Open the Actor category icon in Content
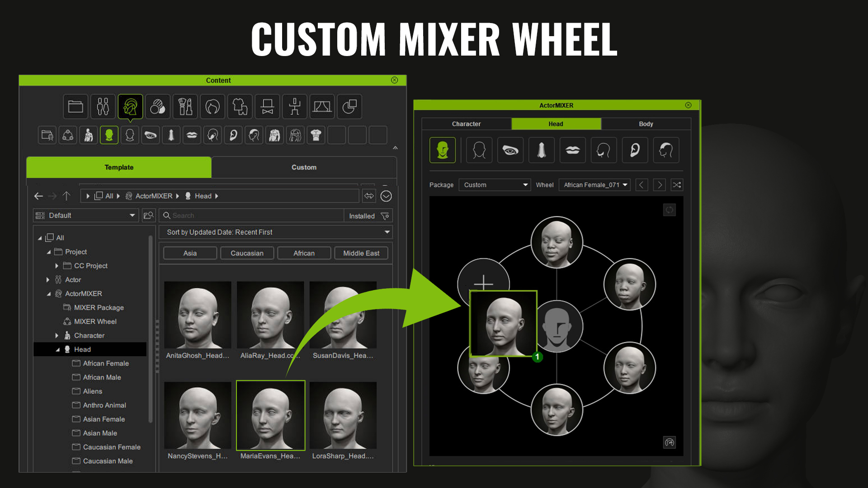This screenshot has height=488, width=868. click(x=103, y=107)
